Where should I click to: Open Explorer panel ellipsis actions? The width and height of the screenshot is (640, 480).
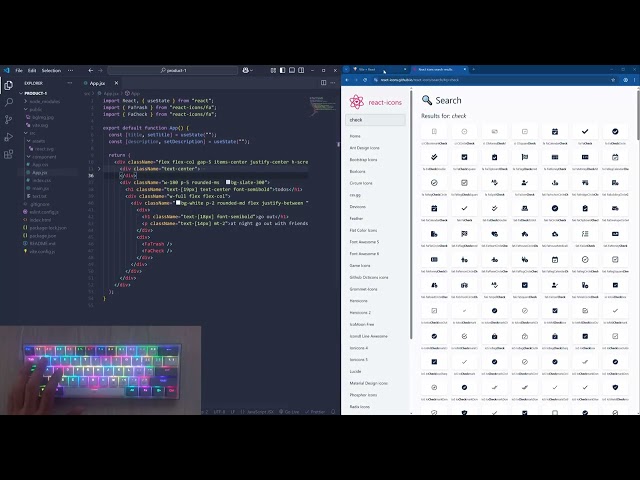pos(70,83)
